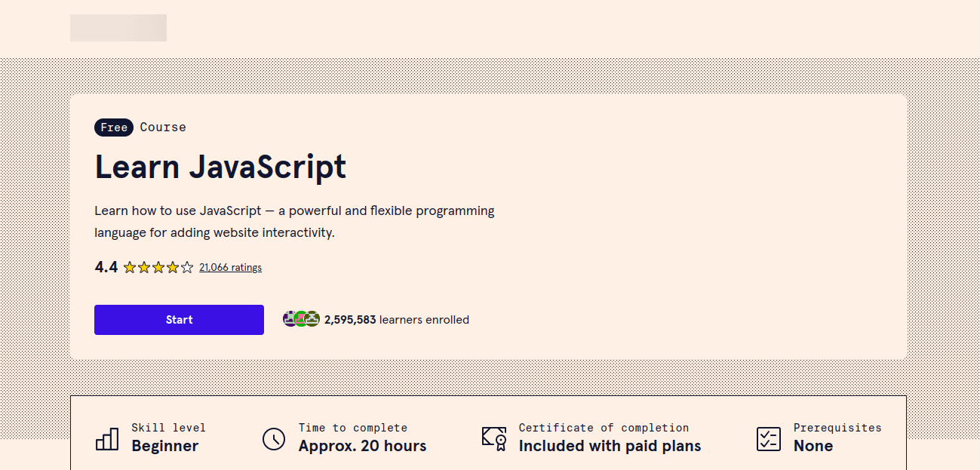This screenshot has width=980, height=470.
Task: Click the 2,595,583 learners enrolled text
Action: coord(397,320)
